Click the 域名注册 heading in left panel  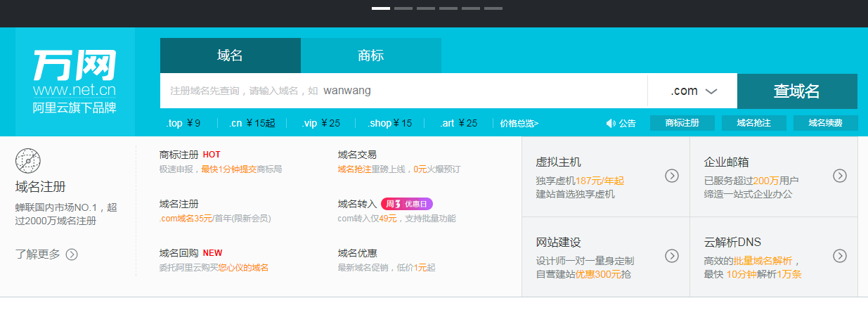(x=41, y=187)
